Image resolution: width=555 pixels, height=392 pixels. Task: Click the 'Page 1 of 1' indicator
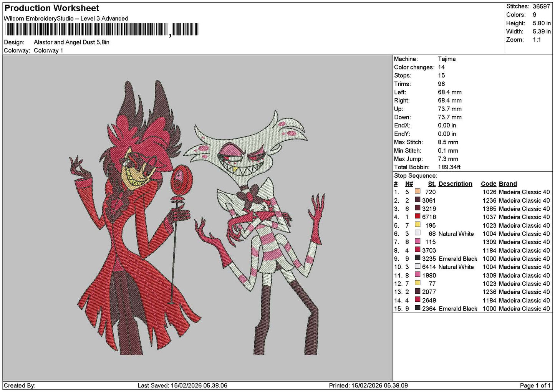[x=535, y=385]
